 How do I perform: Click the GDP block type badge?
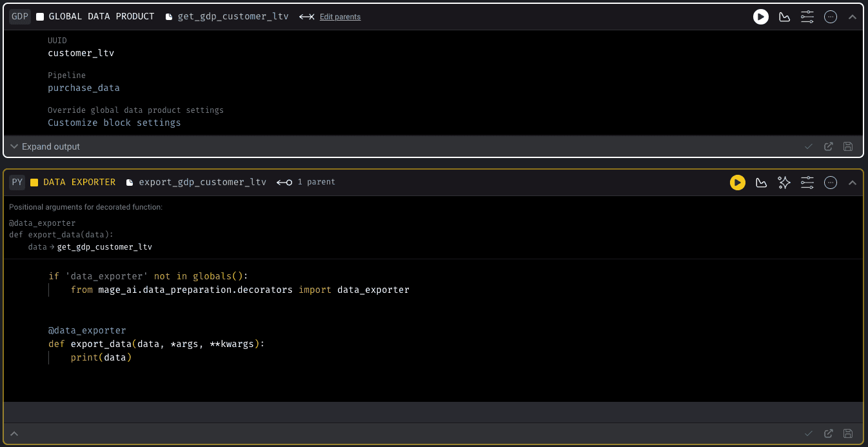point(20,17)
